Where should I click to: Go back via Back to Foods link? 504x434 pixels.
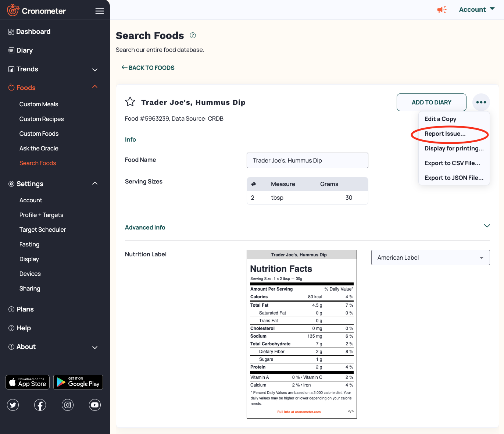point(148,68)
